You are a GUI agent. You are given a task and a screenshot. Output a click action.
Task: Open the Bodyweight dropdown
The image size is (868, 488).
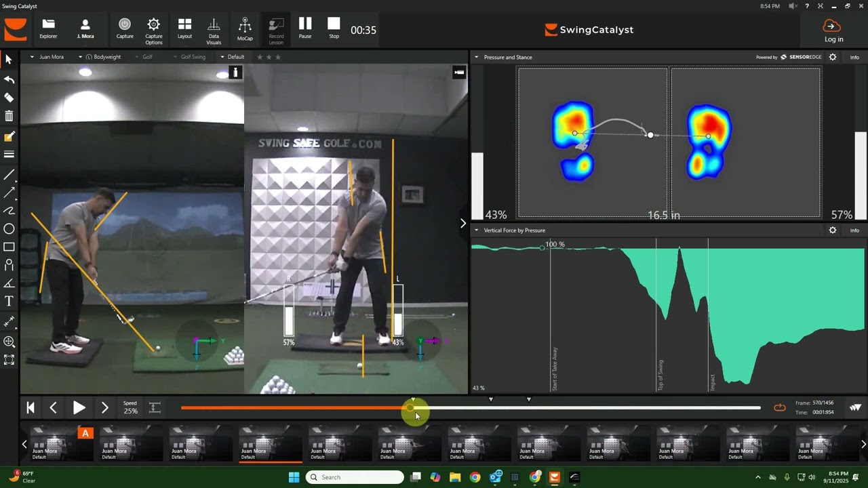100,57
